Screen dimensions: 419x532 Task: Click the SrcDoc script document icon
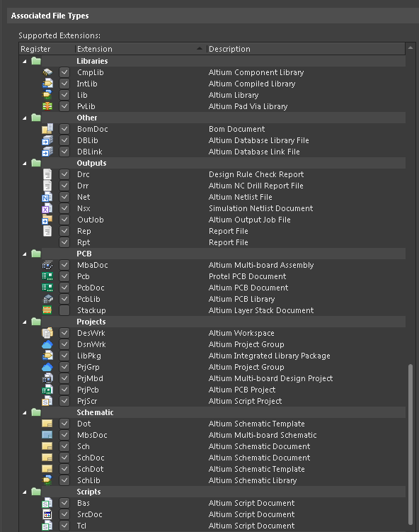click(x=47, y=514)
